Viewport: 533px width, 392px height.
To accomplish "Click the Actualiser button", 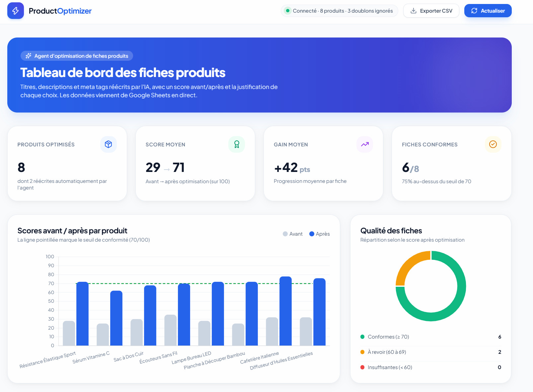I will (488, 11).
